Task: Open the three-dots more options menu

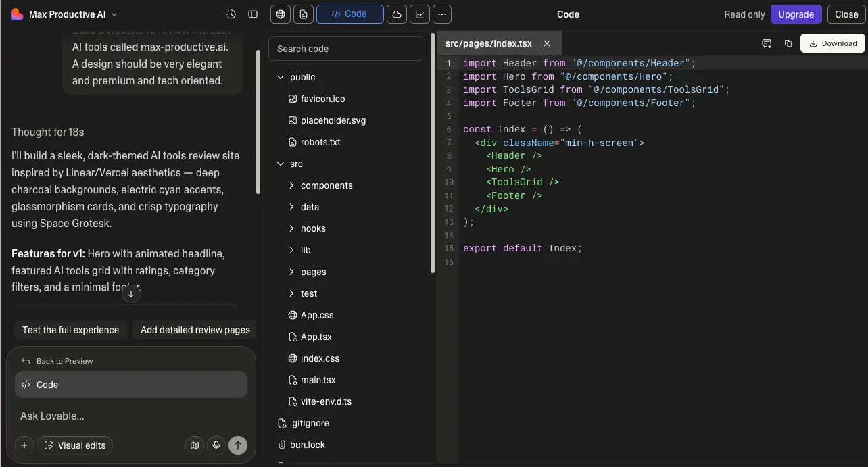Action: point(442,14)
